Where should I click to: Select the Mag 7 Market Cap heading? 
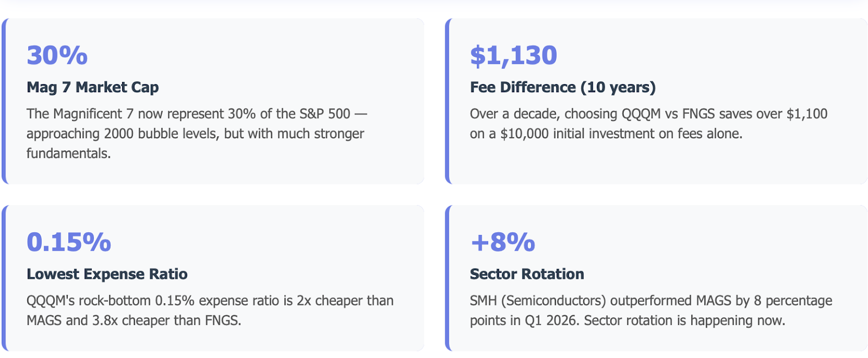(x=93, y=87)
